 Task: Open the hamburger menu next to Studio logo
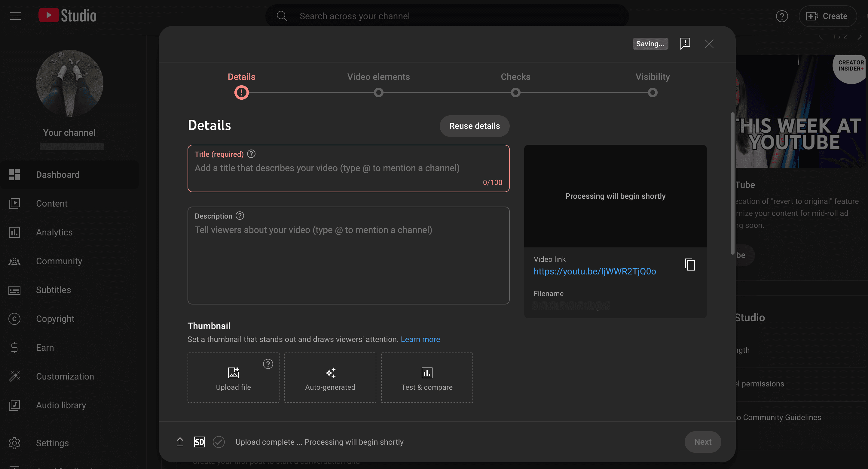pos(16,16)
